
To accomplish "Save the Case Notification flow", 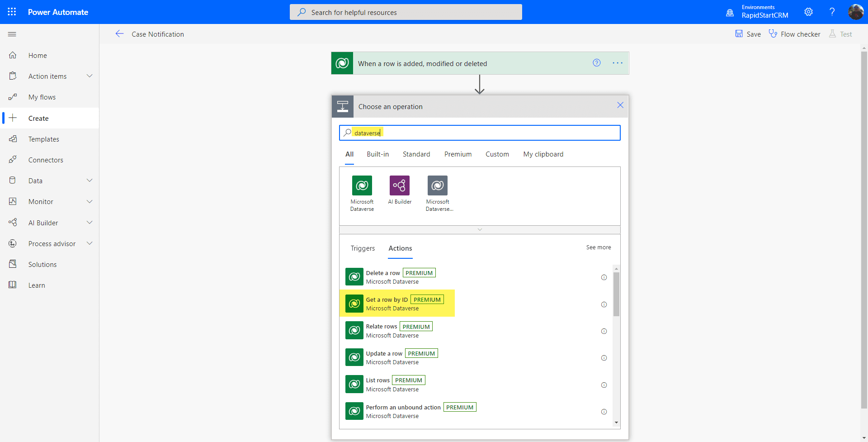I will tap(747, 34).
